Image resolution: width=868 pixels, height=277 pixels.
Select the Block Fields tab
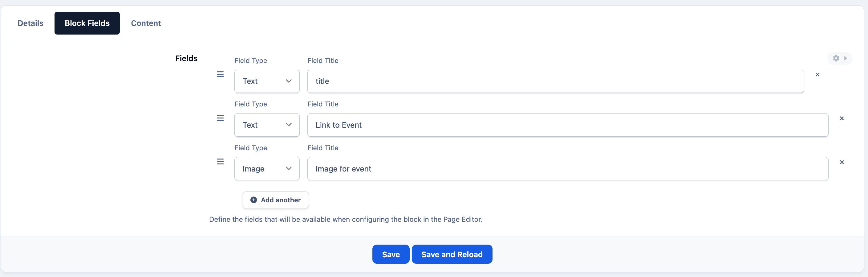tap(87, 23)
